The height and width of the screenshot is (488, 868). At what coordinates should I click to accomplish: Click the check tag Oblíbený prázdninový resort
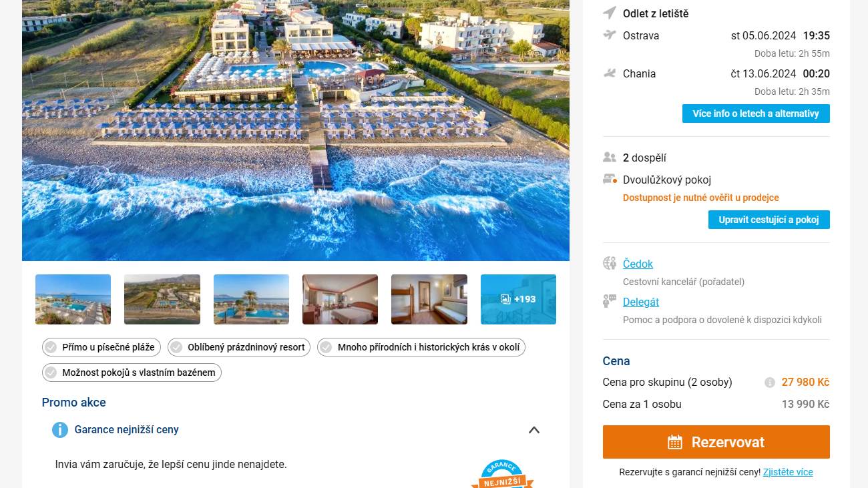(239, 347)
